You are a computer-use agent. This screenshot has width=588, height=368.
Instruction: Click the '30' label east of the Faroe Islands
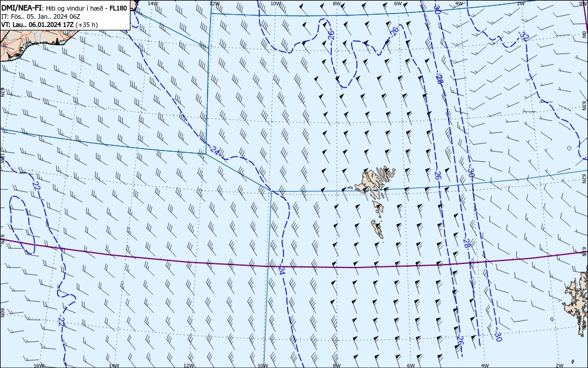471,173
